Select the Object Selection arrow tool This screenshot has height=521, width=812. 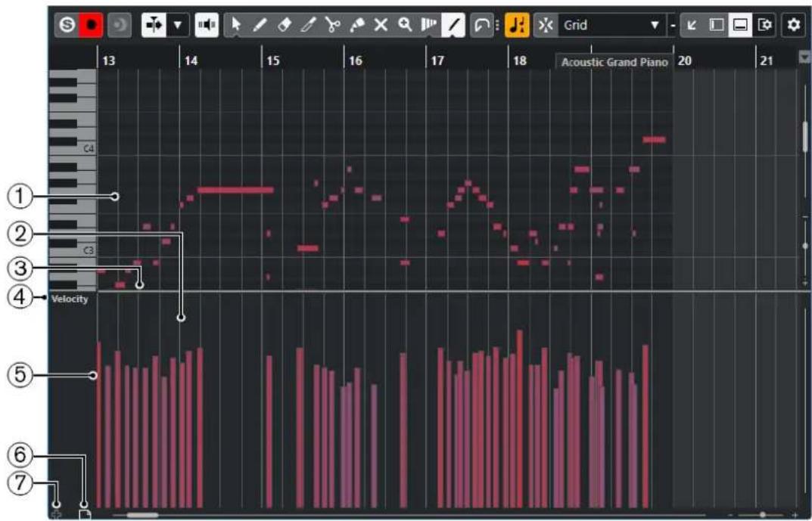[x=236, y=25]
